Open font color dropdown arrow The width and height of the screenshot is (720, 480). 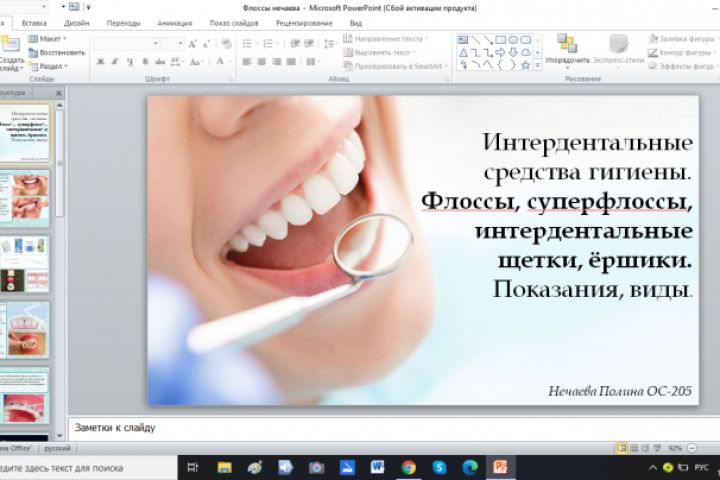230,62
